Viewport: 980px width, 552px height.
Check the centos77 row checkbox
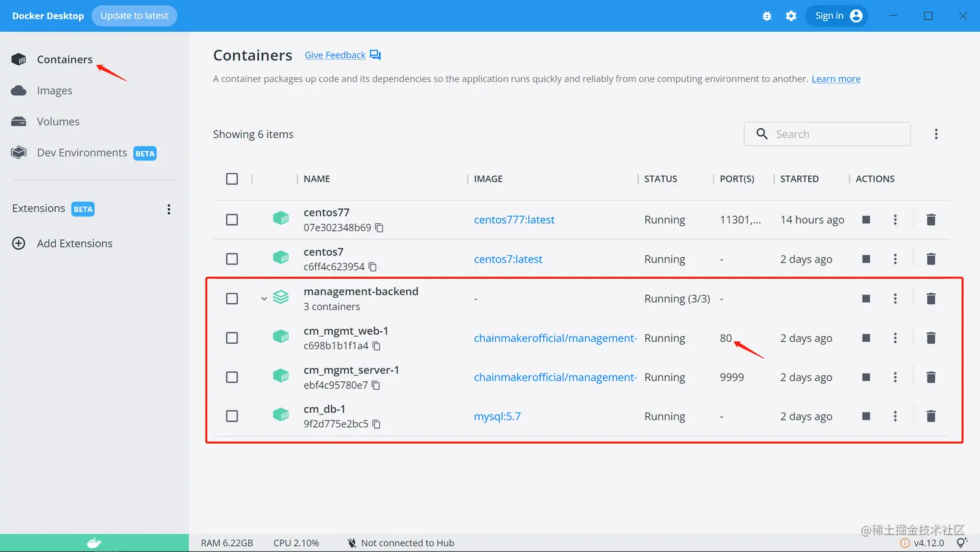click(232, 220)
